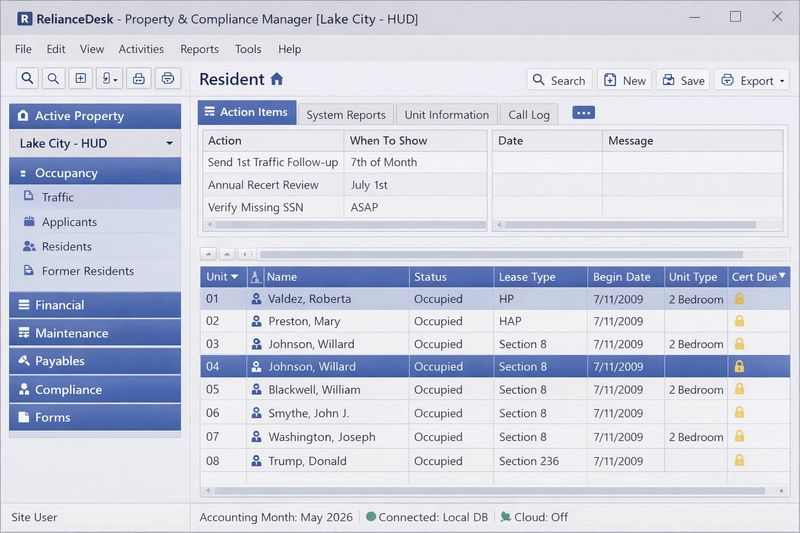800x533 pixels.
Task: Click the Unit column sort arrow
Action: (x=235, y=277)
